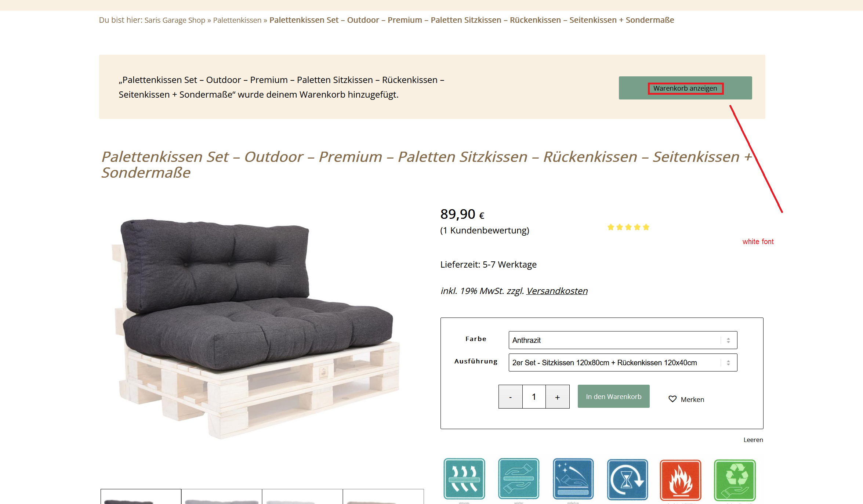This screenshot has height=504, width=863.
Task: Click the soft-touch hands icon
Action: (x=519, y=479)
